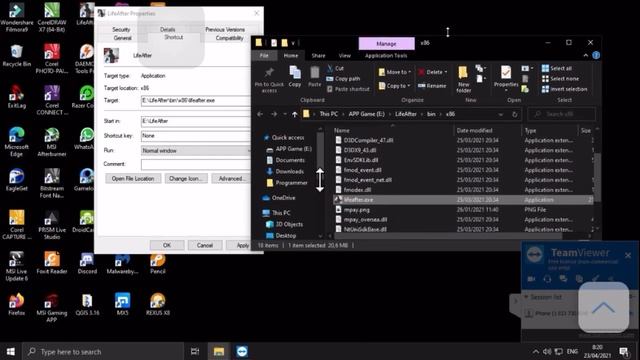Switch to the Security tab
The height and width of the screenshot is (360, 640).
pos(121,29)
